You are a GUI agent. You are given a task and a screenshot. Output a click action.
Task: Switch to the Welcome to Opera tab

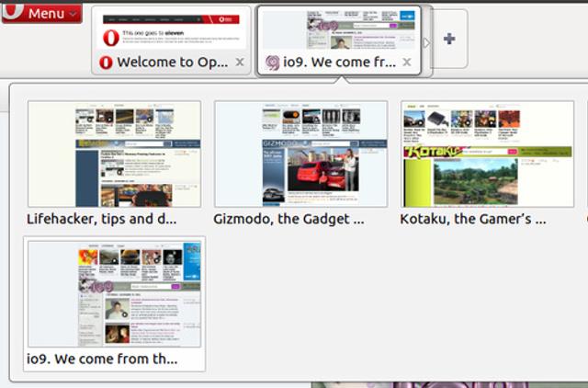click(172, 40)
